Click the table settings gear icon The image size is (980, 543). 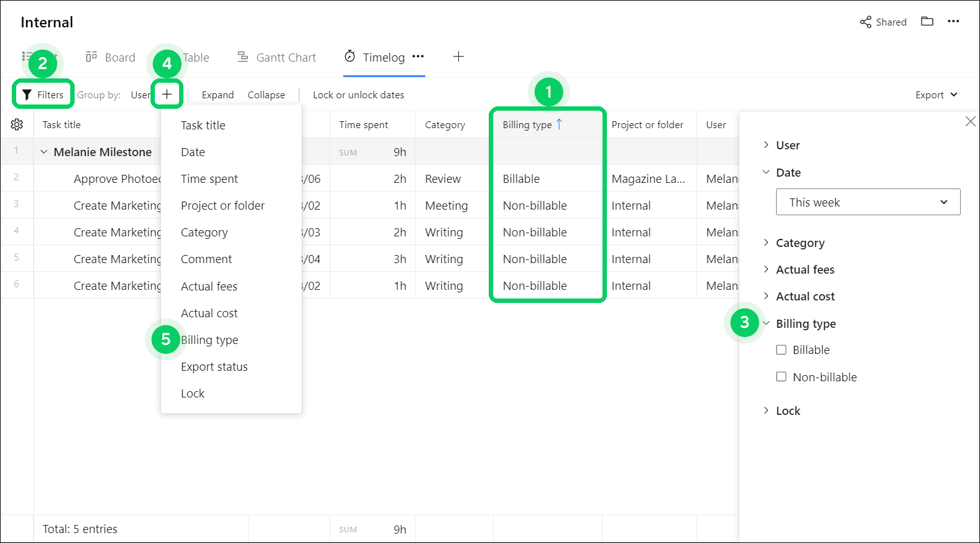coord(17,124)
